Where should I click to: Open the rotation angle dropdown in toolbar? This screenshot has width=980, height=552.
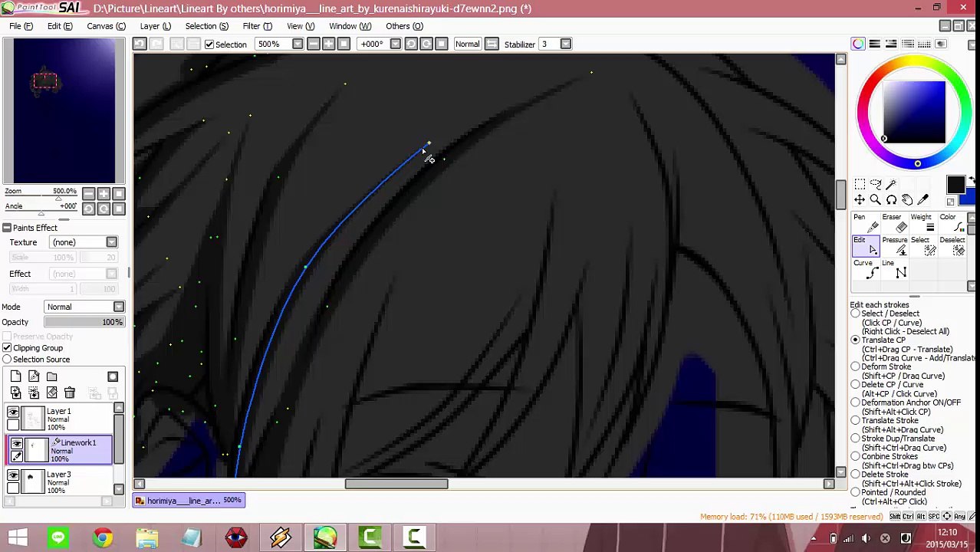point(395,44)
